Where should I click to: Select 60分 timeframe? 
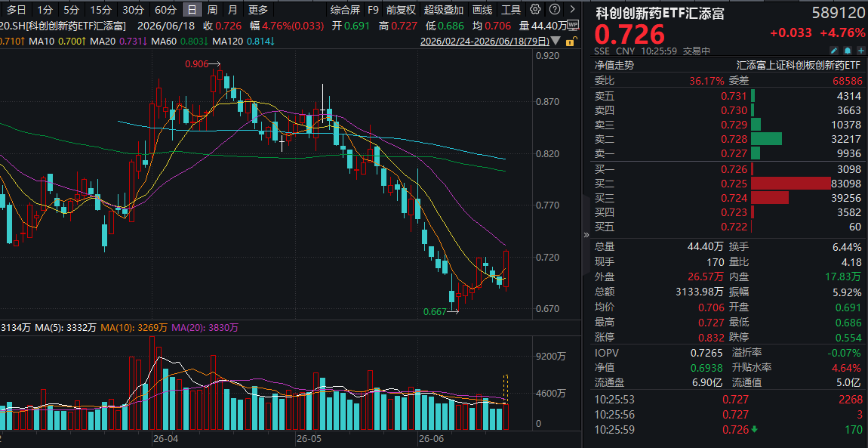[165, 9]
